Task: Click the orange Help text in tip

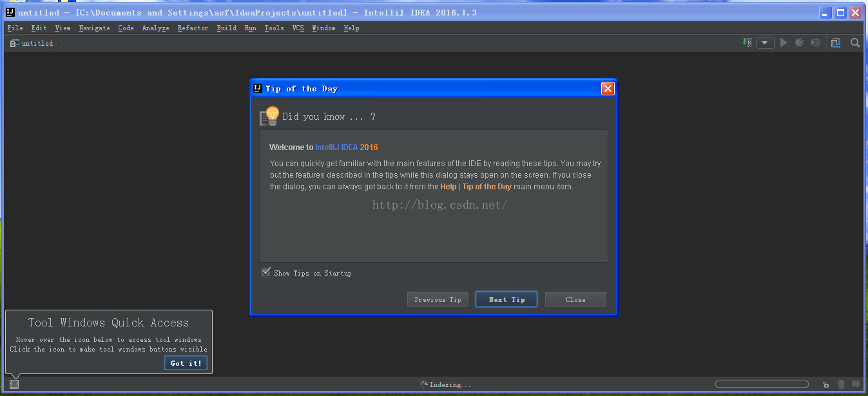Action: [x=448, y=187]
